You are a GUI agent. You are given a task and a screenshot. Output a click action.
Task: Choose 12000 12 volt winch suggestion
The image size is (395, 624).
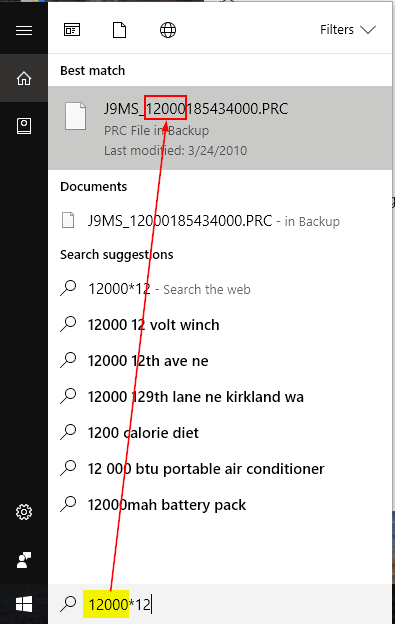220,325
